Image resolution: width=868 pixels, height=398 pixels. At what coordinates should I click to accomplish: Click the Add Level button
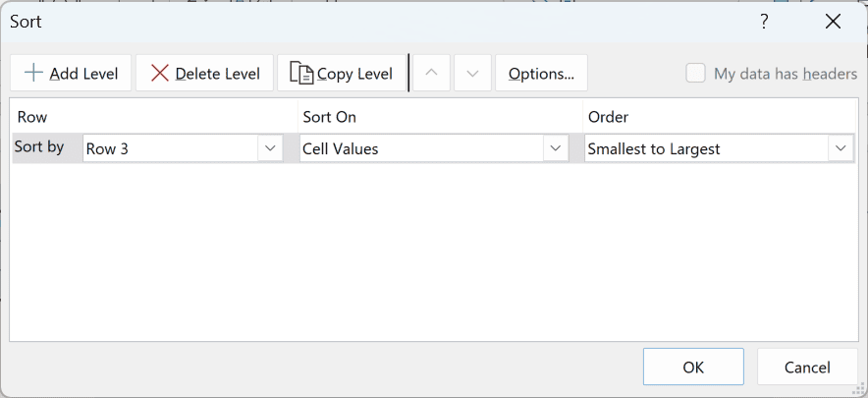[71, 73]
